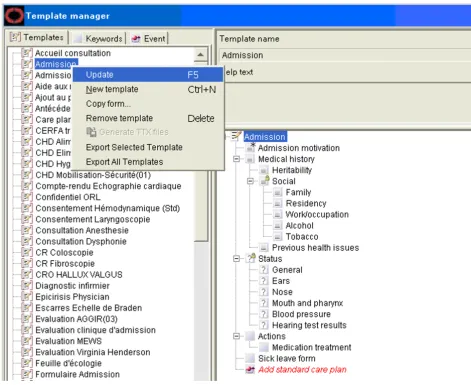Select Consultation Dysphonie template
The height and width of the screenshot is (385, 471).
point(81,241)
